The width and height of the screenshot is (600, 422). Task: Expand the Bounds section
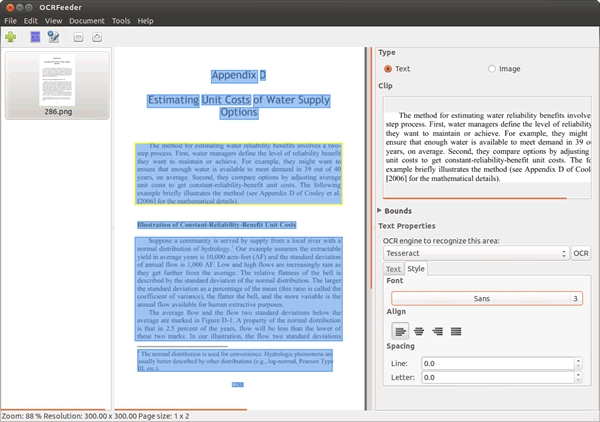coord(395,211)
